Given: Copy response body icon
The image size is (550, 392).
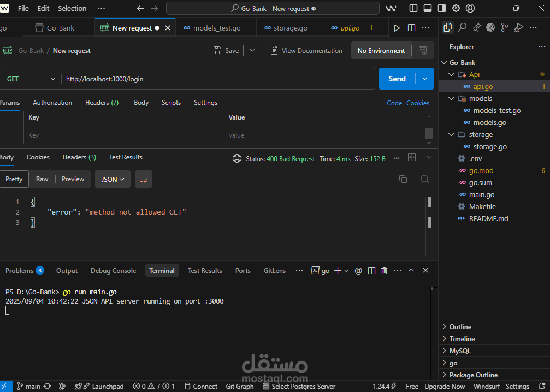Looking at the screenshot, I should coord(403,179).
